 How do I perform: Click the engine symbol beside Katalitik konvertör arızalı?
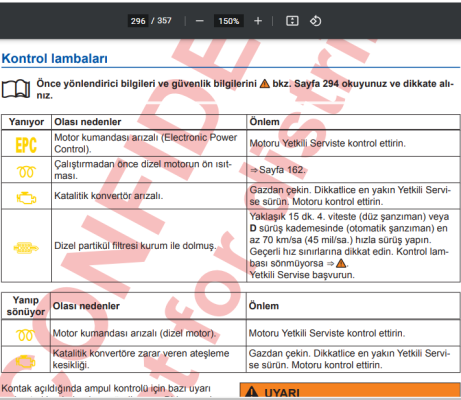click(26, 198)
